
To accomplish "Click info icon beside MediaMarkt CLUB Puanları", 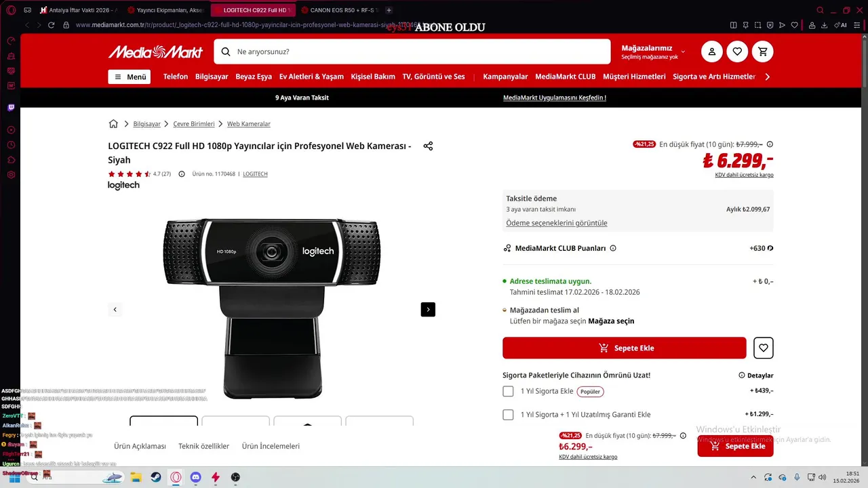I will [613, 248].
